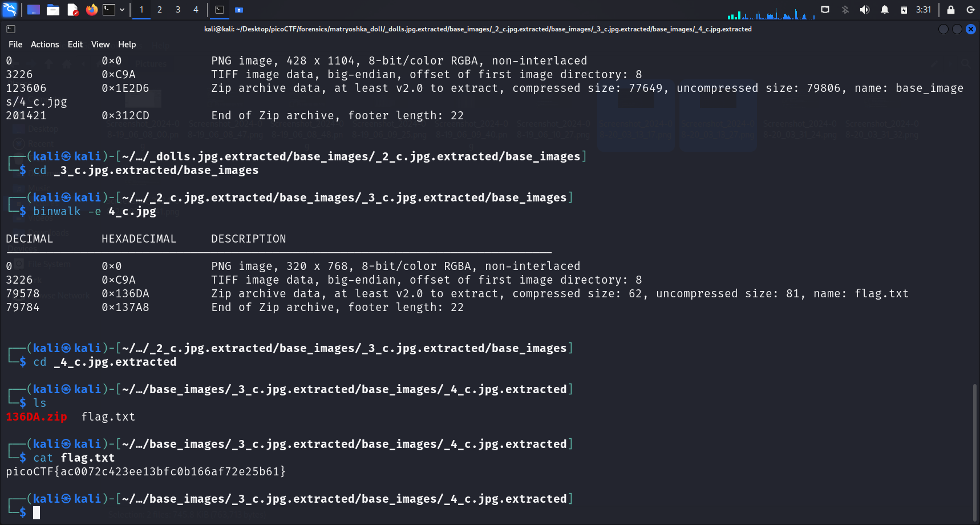This screenshot has width=980, height=525.
Task: Click the terminal vertical scrollbar
Action: point(974,451)
